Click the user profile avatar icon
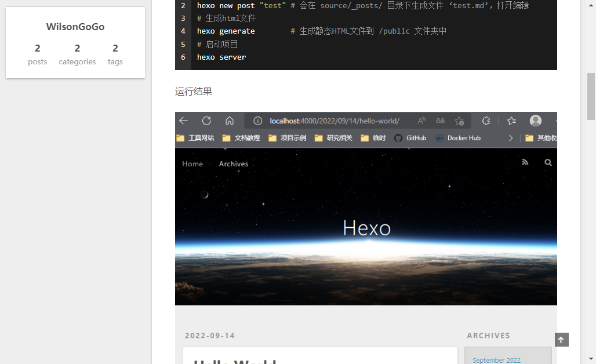The image size is (596, 364). [x=536, y=121]
